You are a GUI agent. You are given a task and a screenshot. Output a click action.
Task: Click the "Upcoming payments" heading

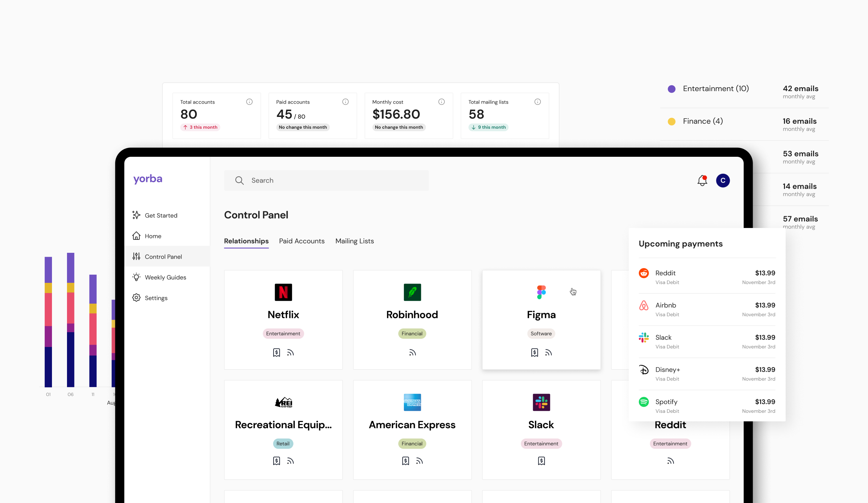click(681, 244)
